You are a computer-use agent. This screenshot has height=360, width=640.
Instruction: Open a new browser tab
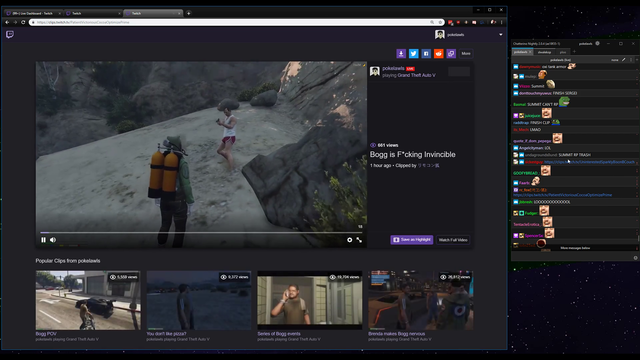tap(189, 13)
